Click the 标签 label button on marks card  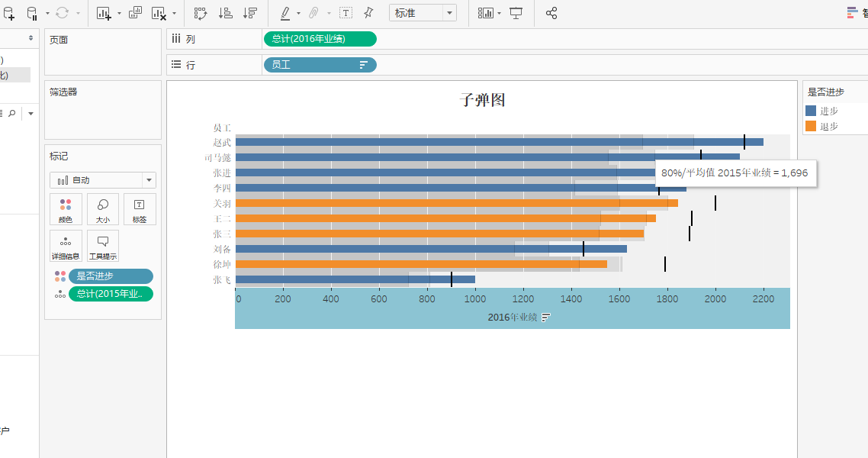(140, 209)
